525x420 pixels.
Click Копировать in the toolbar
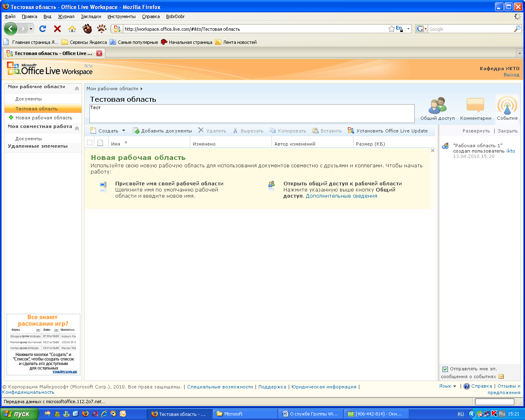click(288, 131)
